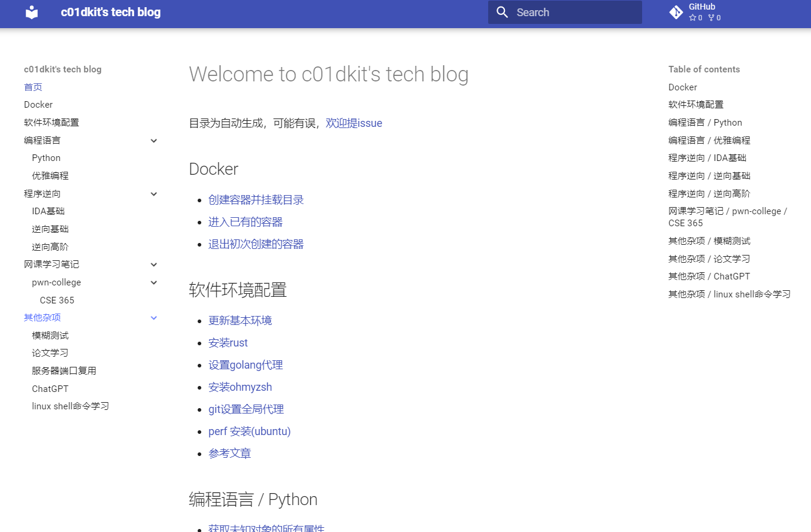The height and width of the screenshot is (532, 811).
Task: Click the GitHub repository icon
Action: [x=676, y=11]
